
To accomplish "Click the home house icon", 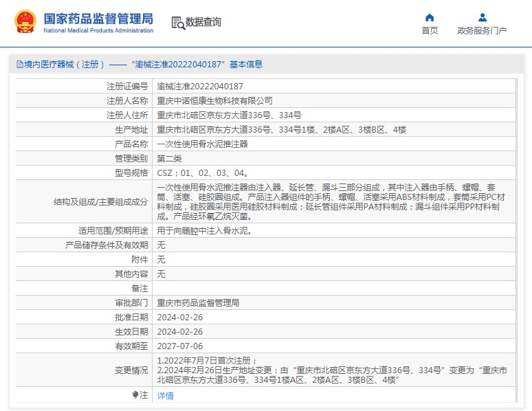I will click(430, 18).
